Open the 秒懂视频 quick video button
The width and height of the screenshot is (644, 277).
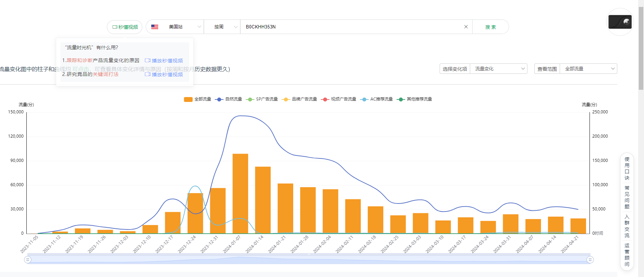[125, 27]
